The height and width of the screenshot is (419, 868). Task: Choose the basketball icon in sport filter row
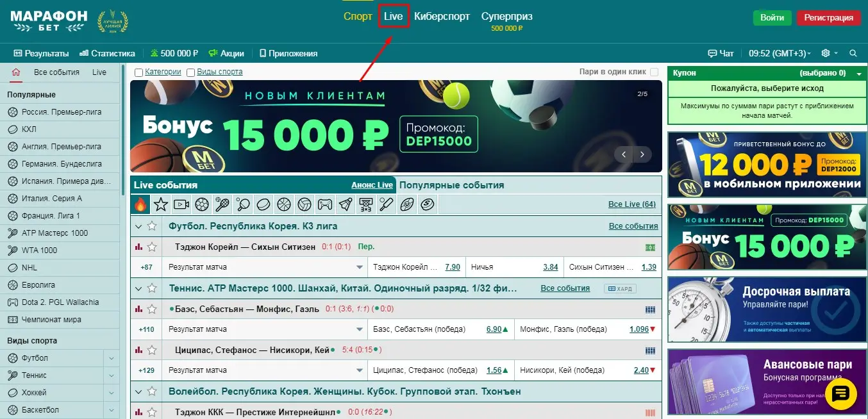[283, 204]
